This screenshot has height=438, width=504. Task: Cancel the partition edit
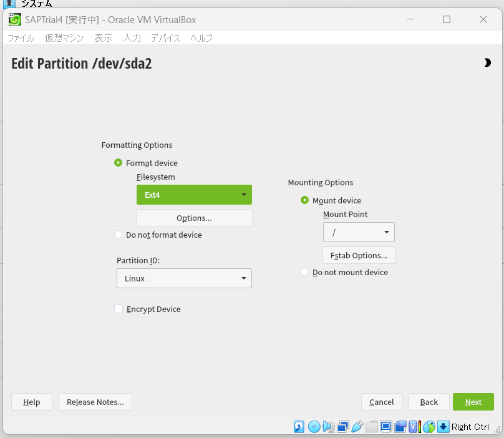382,402
